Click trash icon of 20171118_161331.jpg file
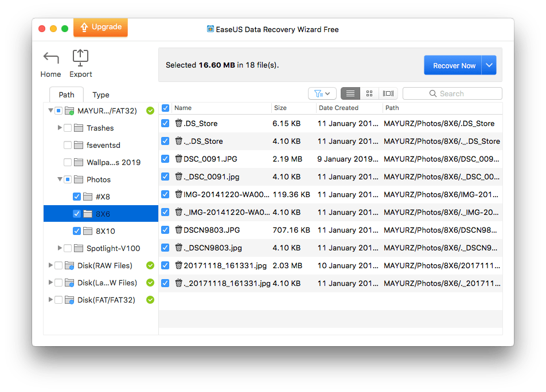The height and width of the screenshot is (392, 546). click(x=178, y=265)
